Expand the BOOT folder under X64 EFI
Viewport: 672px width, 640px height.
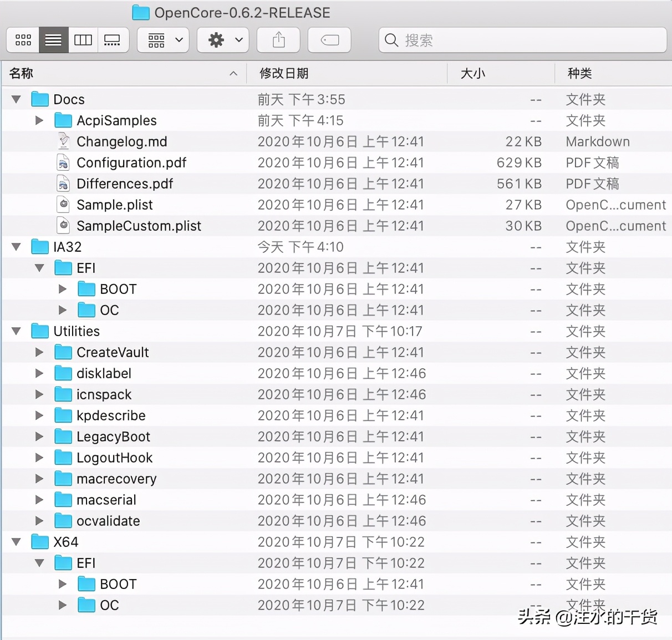pyautogui.click(x=62, y=583)
